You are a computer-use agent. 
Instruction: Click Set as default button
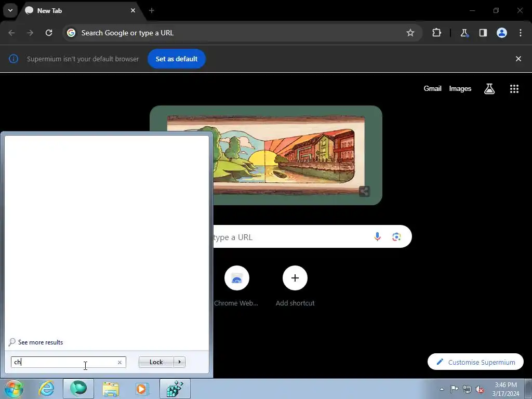(x=177, y=59)
